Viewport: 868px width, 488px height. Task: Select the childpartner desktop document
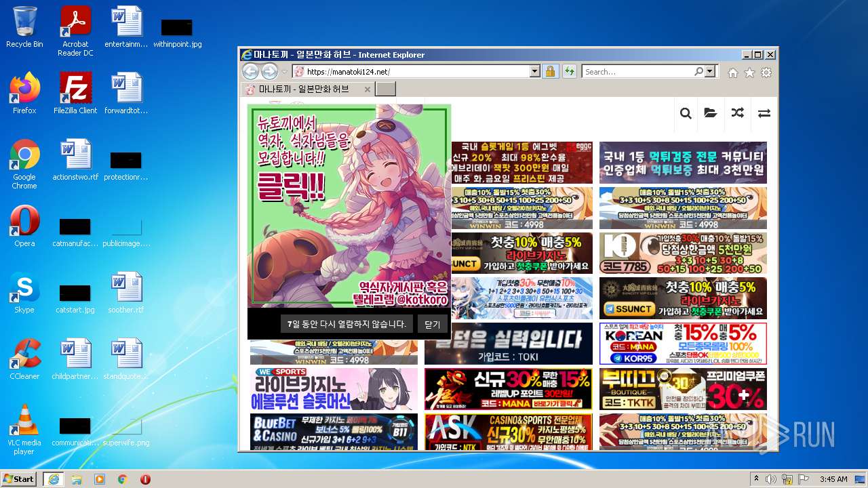[75, 359]
